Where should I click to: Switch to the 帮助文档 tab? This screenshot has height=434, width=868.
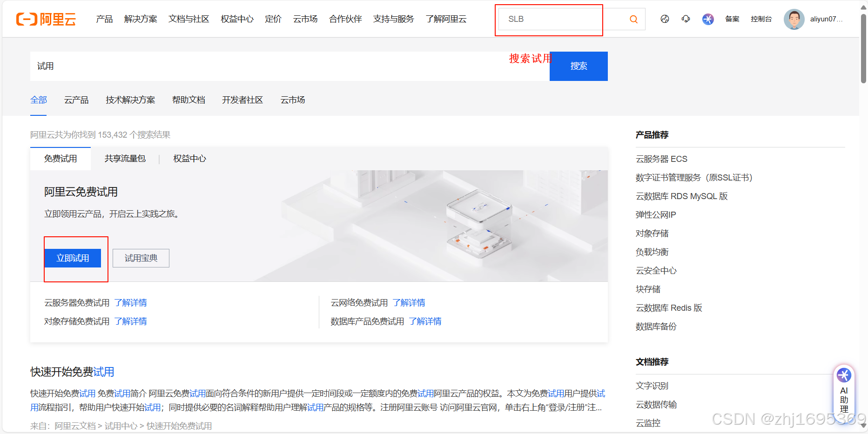point(188,100)
